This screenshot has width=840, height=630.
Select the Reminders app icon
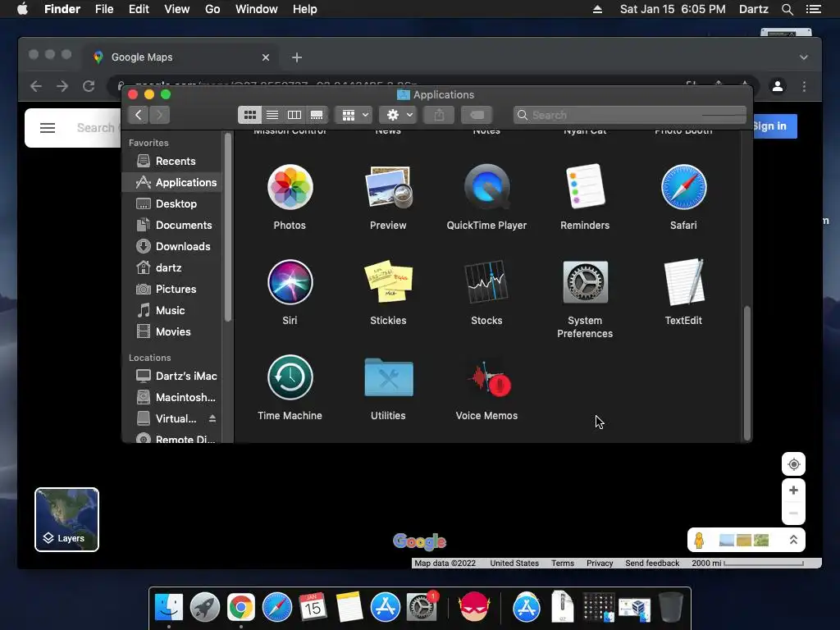coord(585,186)
